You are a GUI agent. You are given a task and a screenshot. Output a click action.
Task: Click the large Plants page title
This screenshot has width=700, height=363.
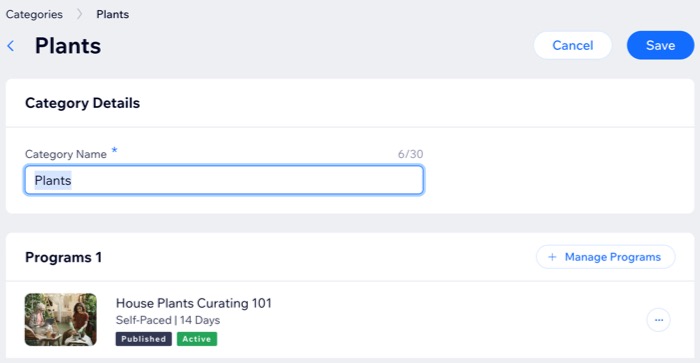68,46
